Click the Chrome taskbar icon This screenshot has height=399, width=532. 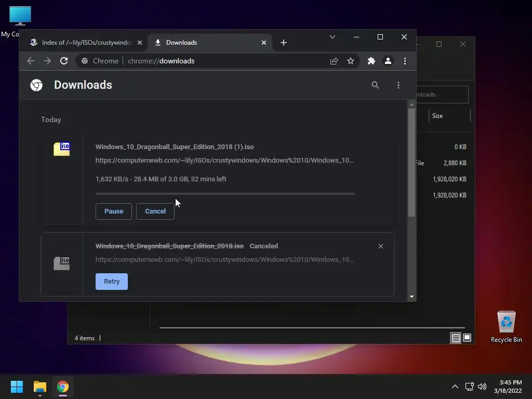pyautogui.click(x=63, y=387)
